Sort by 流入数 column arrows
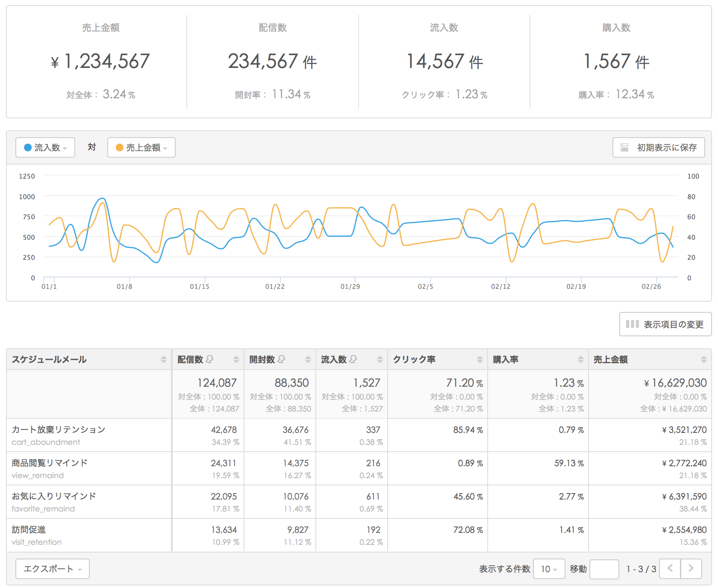Screen dimensions: 718x588 (380, 359)
